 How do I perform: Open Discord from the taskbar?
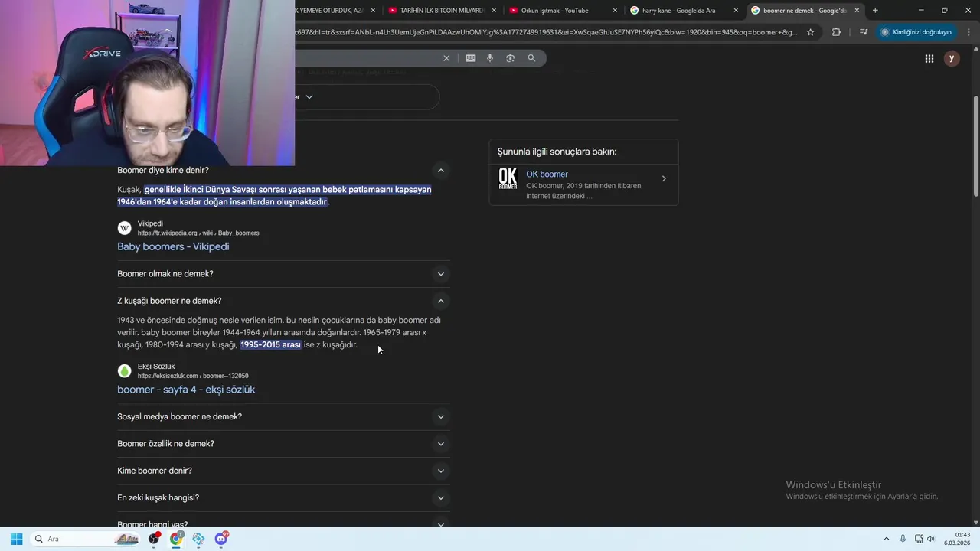click(x=221, y=539)
